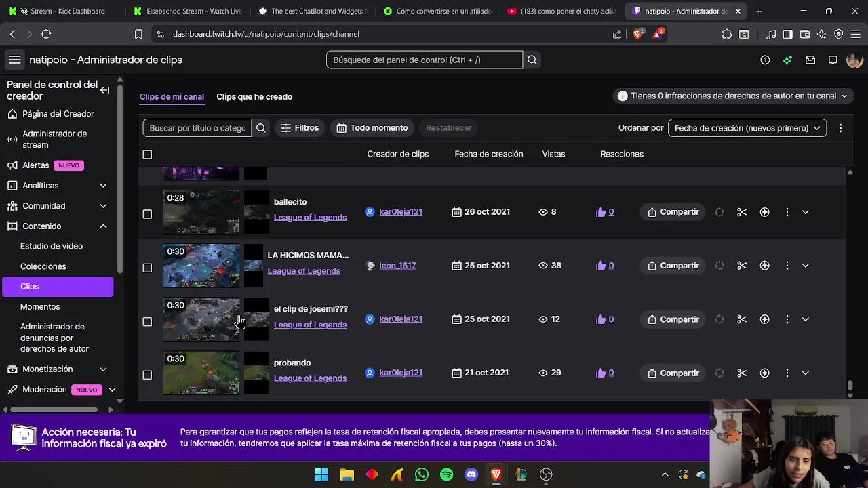Expand the Monetización sidebar section
868x488 pixels.
pos(103,369)
